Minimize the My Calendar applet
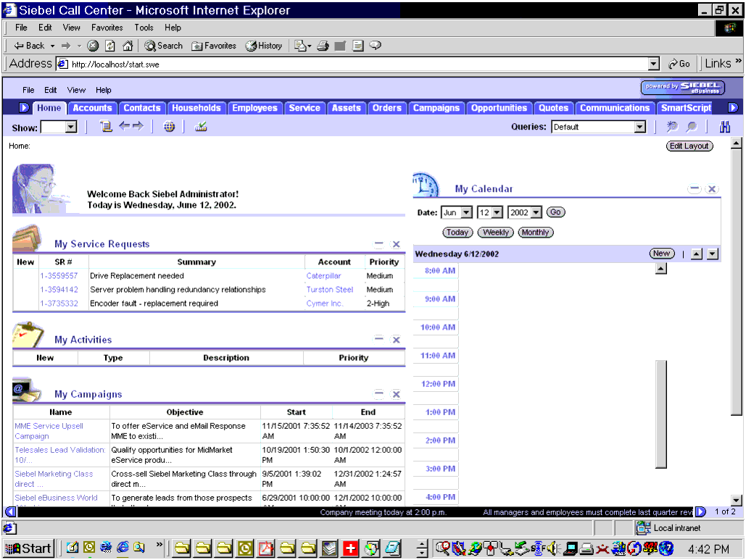The height and width of the screenshot is (560, 746). 695,189
